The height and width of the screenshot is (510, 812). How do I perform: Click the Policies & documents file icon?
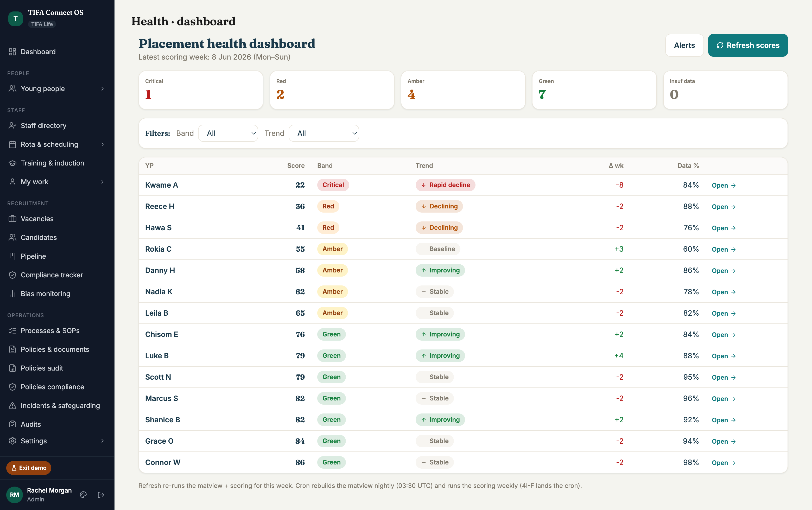click(x=12, y=349)
